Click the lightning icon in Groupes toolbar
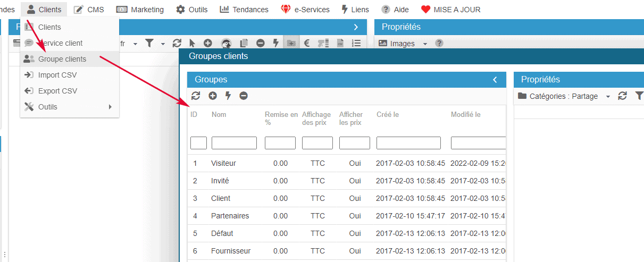The height and width of the screenshot is (262, 644). tap(228, 96)
